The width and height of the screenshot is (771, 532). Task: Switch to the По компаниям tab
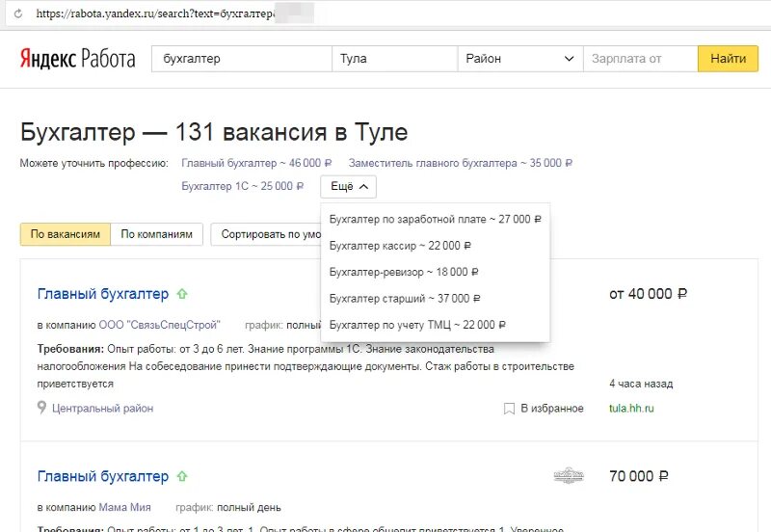pyautogui.click(x=157, y=234)
